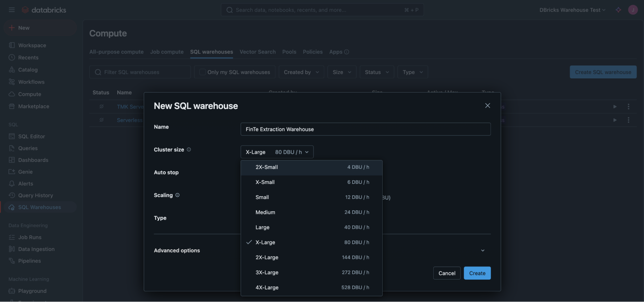Open Catalog in the sidebar
Image resolution: width=644 pixels, height=302 pixels.
(40, 70)
